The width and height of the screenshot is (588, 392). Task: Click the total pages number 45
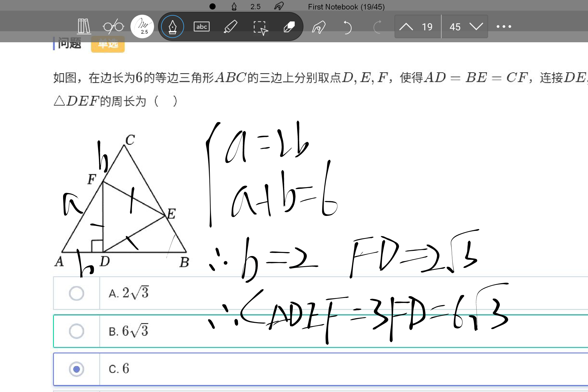455,27
